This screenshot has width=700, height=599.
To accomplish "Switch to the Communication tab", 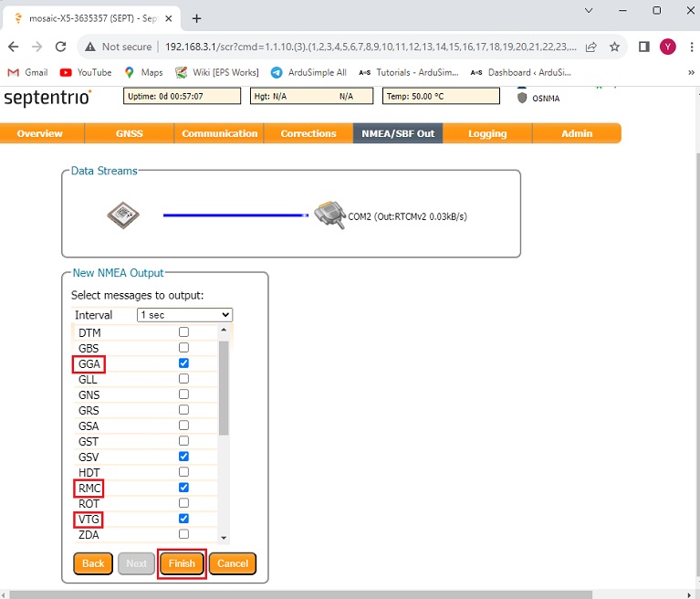I will coord(219,133).
